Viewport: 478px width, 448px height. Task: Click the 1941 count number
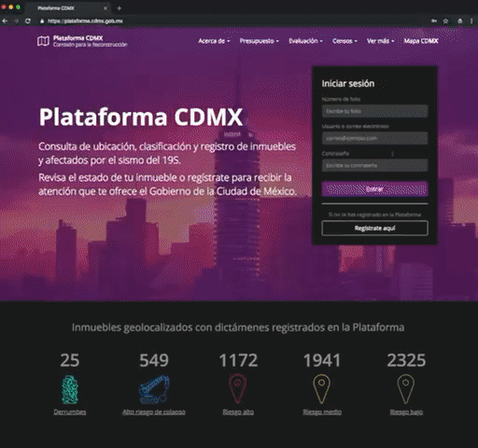coord(322,360)
